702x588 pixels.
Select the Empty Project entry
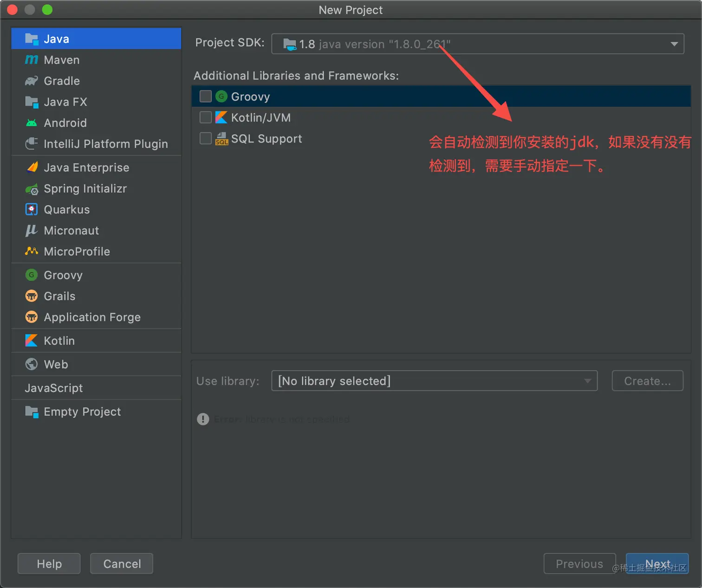point(96,412)
